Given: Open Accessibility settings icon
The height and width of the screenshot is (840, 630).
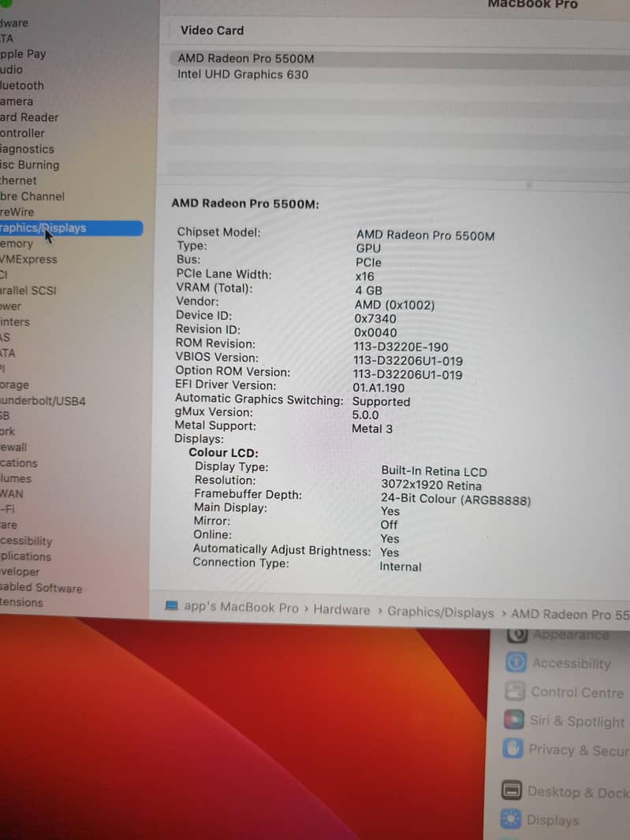Looking at the screenshot, I should pyautogui.click(x=516, y=663).
